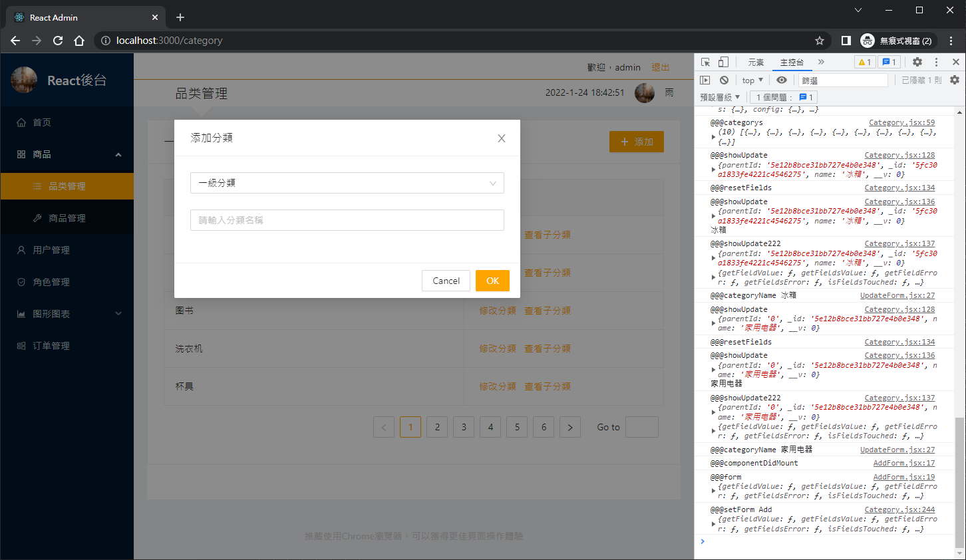Toggle the console sidebar icon
Image resolution: width=966 pixels, height=560 pixels.
705,80
